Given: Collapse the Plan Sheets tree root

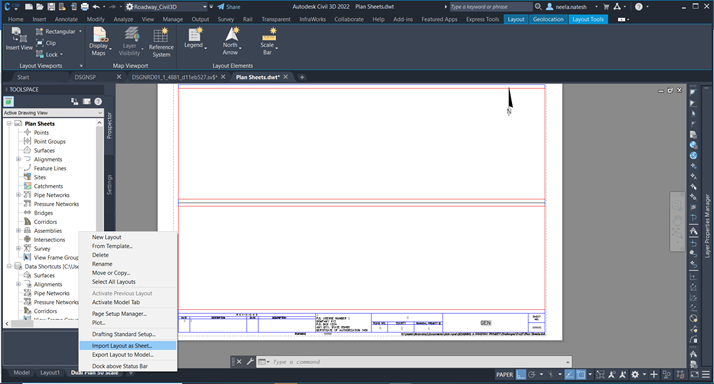Looking at the screenshot, I should click(9, 123).
